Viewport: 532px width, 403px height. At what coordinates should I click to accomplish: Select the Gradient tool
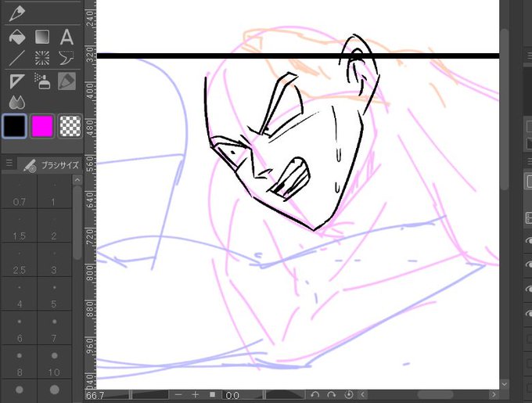point(42,37)
